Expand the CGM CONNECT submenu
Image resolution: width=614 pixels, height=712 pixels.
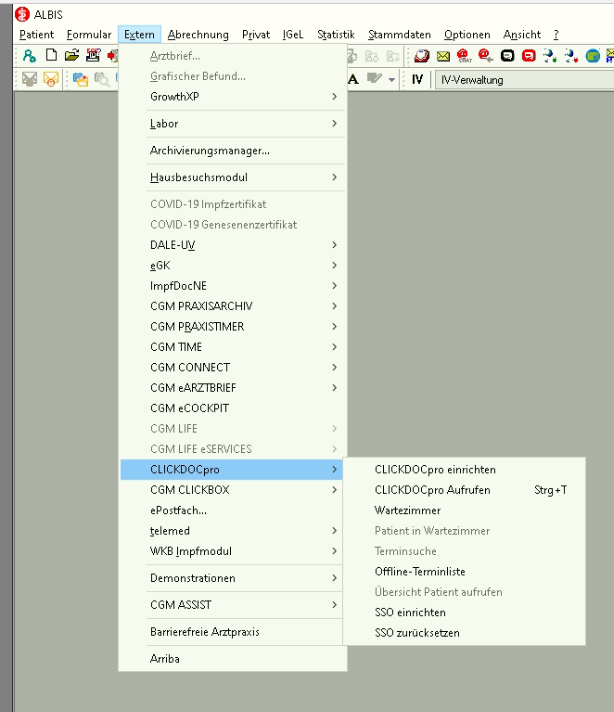(x=233, y=367)
